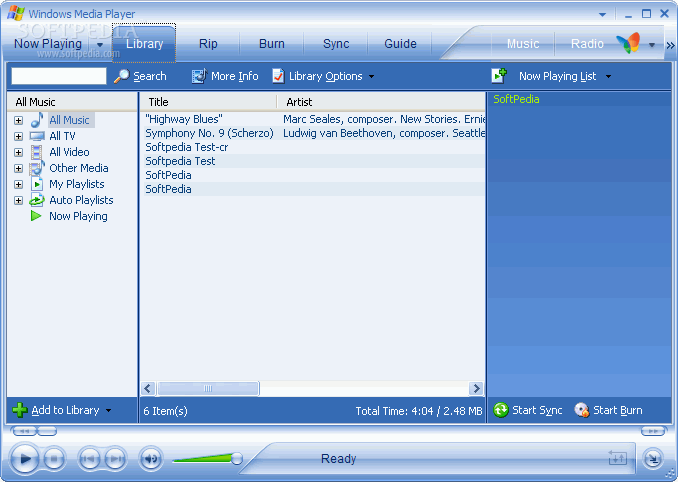Click the Now Playing green triangle icon

pyautogui.click(x=36, y=216)
